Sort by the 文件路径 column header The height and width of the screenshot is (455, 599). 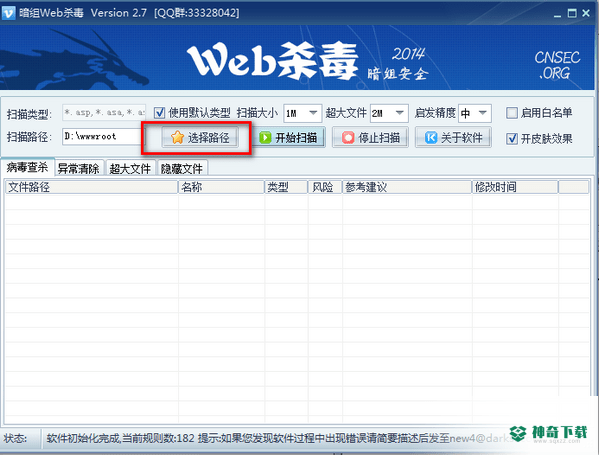92,187
